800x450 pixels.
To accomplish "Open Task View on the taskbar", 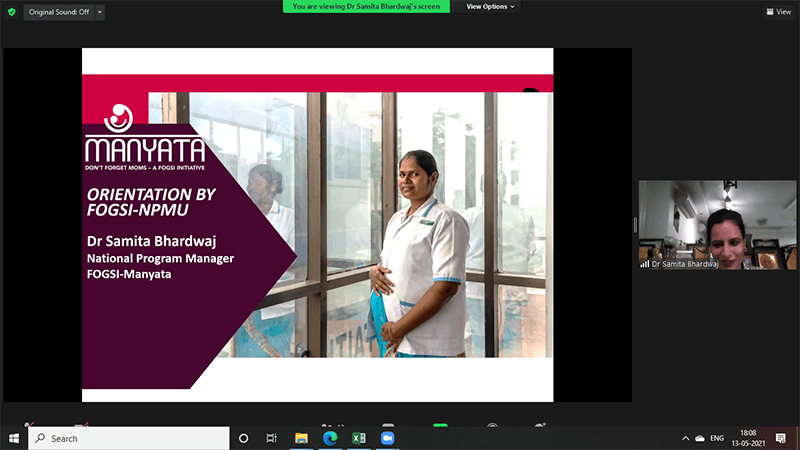I will click(x=271, y=438).
